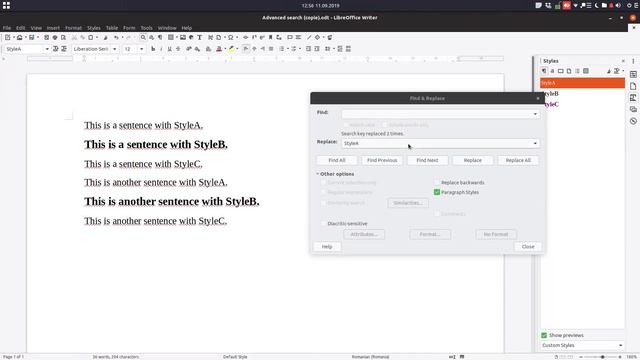
Task: Show Paragraph Styles in Styles panel
Action: 544,71
